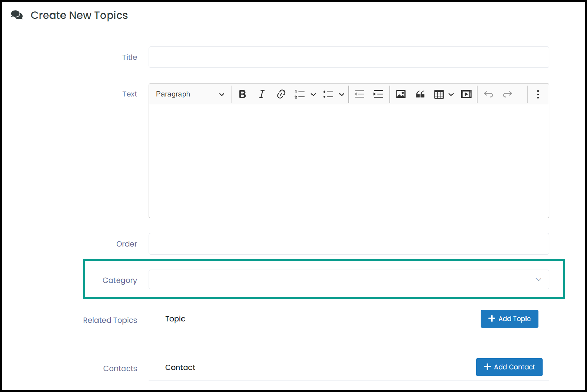Screen dimensions: 587x392
Task: Open the Paragraph heading style dropdown
Action: [x=190, y=94]
